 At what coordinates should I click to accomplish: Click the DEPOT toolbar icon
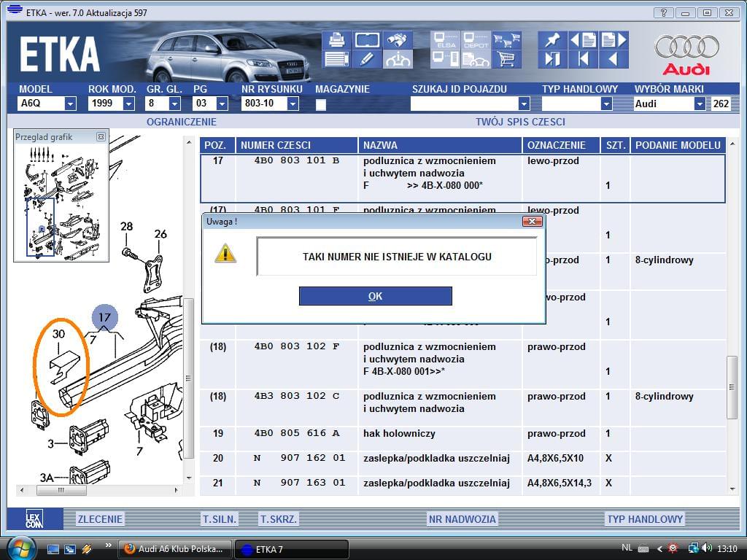[x=476, y=40]
